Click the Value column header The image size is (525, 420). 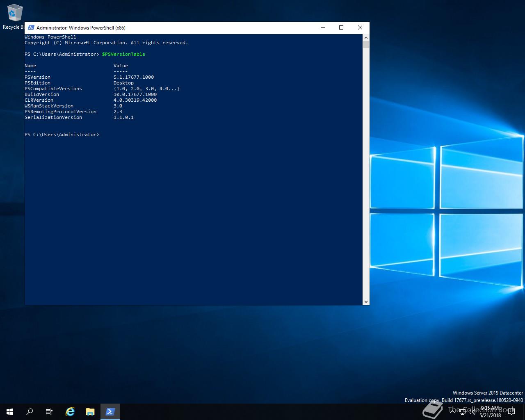[121, 66]
